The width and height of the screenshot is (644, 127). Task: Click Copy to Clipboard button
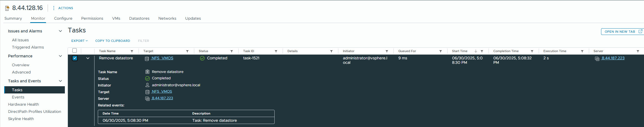click(x=113, y=41)
